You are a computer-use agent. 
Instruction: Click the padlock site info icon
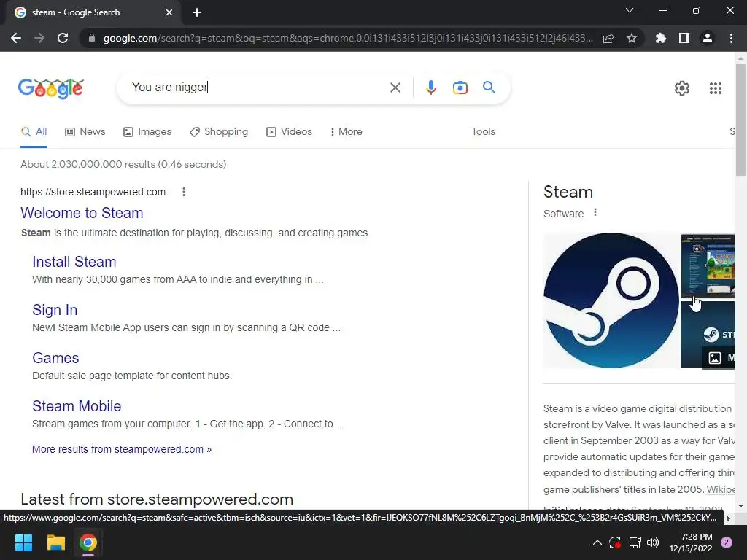click(92, 38)
